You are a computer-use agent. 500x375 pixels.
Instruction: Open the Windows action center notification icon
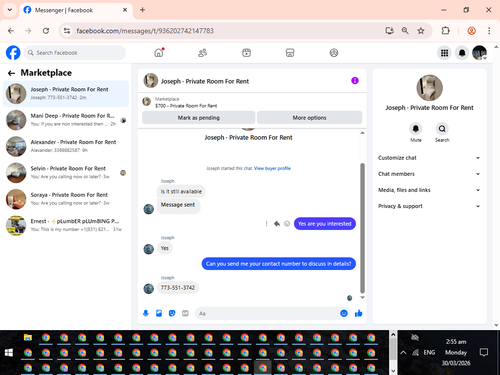point(484,352)
